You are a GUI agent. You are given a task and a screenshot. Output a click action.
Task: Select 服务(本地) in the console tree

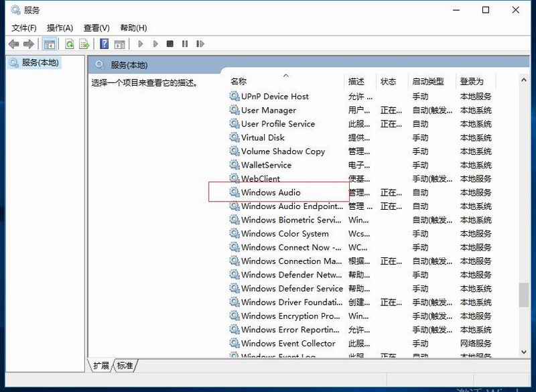point(40,62)
